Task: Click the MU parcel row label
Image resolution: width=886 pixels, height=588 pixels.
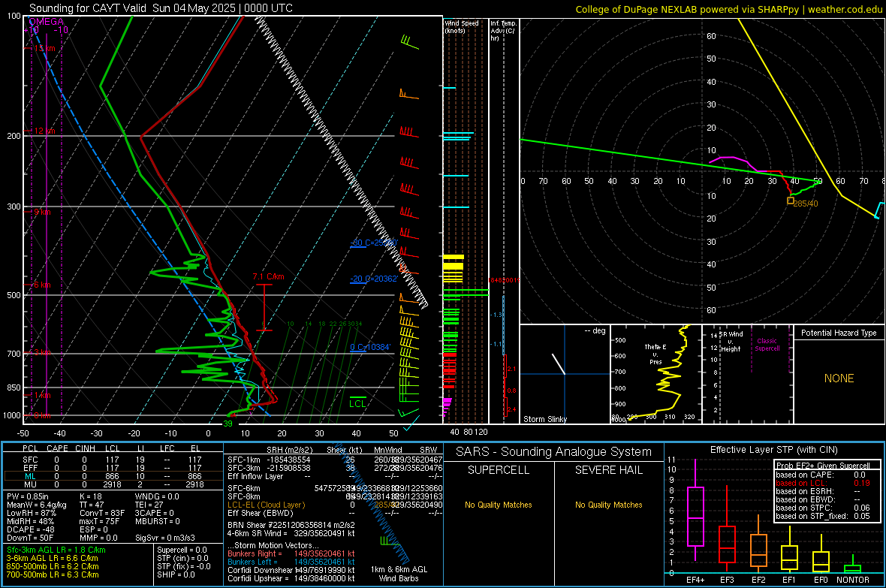Action: click(x=30, y=484)
